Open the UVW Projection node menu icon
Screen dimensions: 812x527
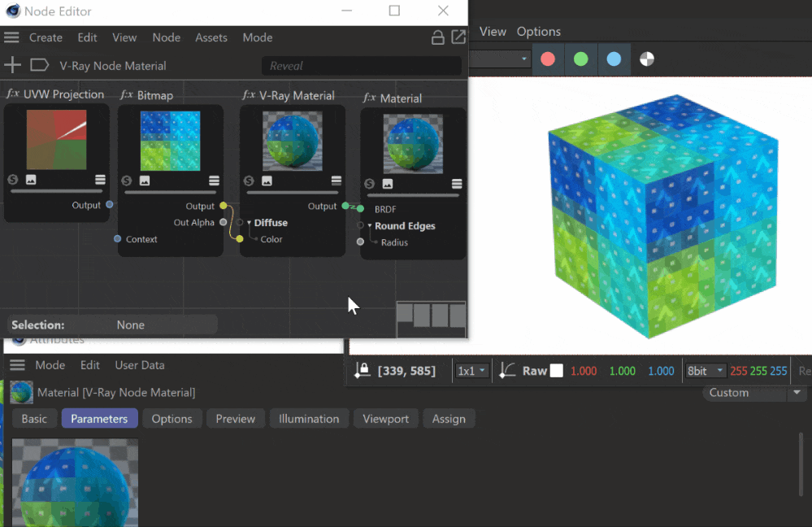click(100, 179)
